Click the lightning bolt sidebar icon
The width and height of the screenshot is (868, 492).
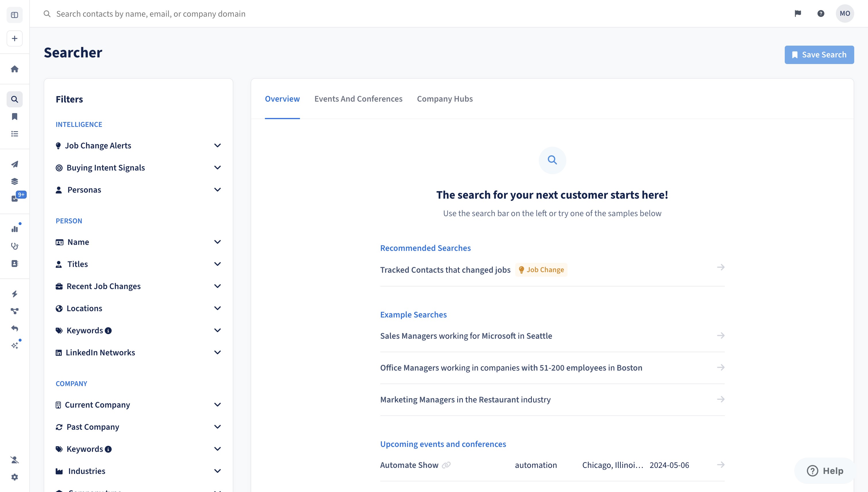click(x=15, y=294)
